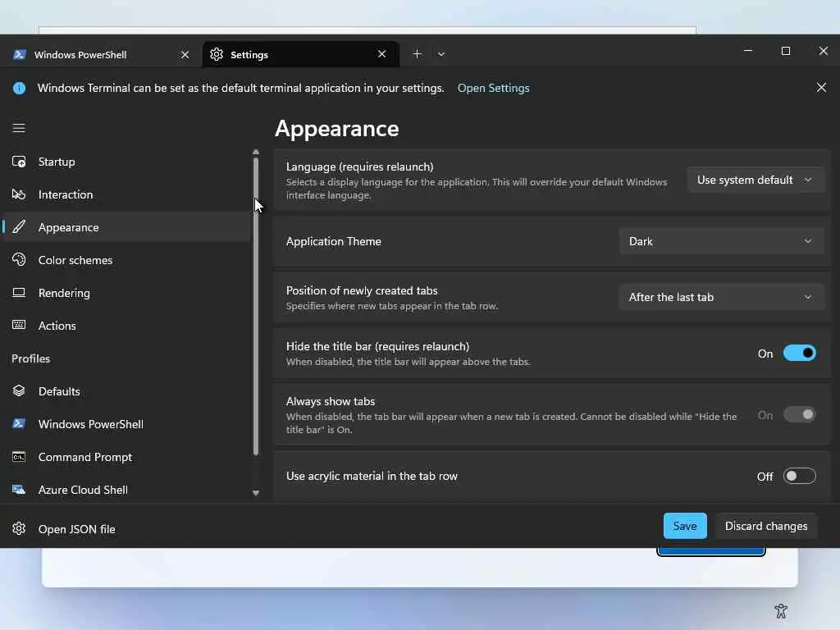Select the Settings tab
The width and height of the screenshot is (840, 630).
[300, 55]
